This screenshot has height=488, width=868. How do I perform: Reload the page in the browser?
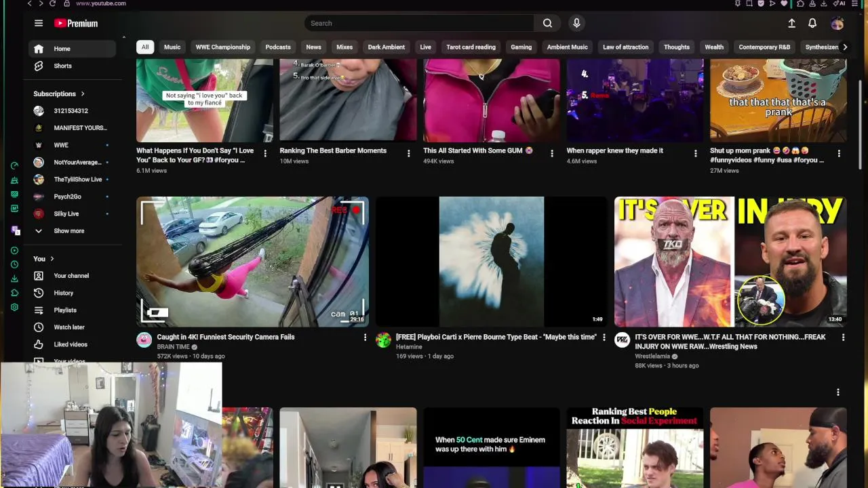[x=52, y=3]
